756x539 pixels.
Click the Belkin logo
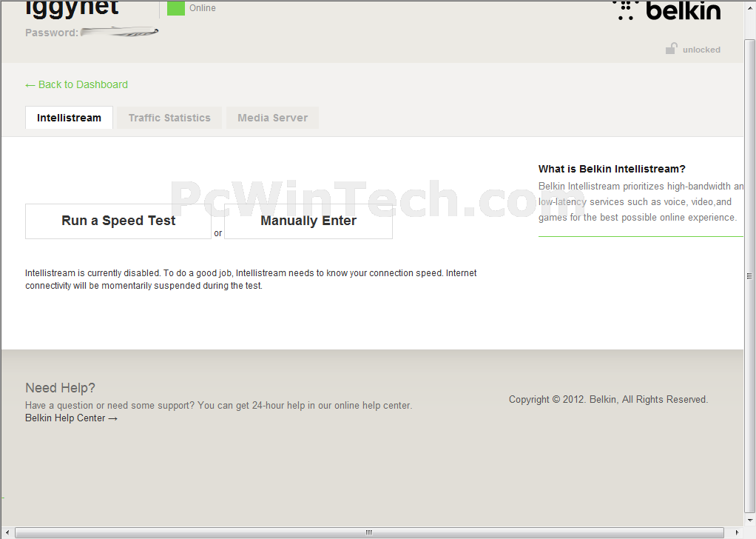click(x=666, y=10)
